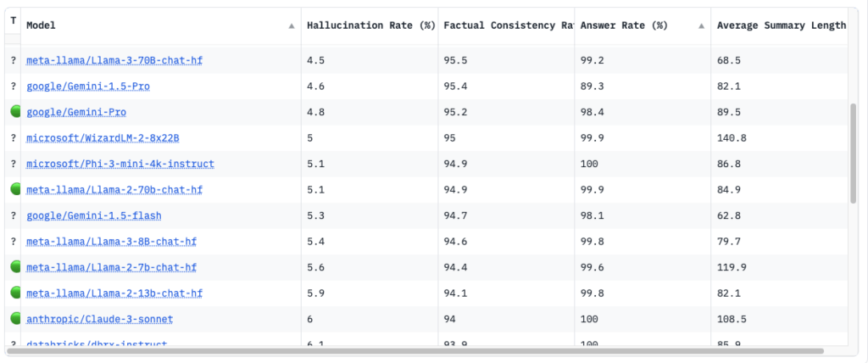Click the green circle beside google/Gemini-Pro
Viewport: 868px width, 363px height.
click(x=14, y=112)
